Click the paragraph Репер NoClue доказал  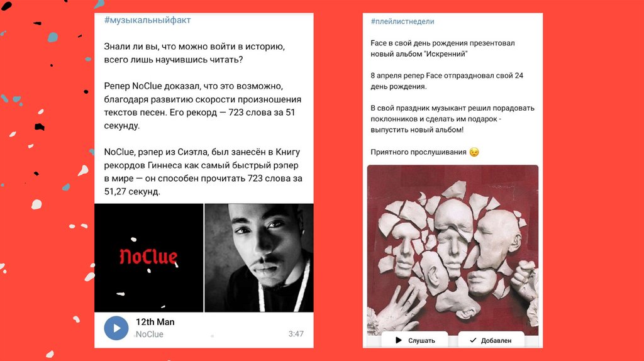coord(203,106)
